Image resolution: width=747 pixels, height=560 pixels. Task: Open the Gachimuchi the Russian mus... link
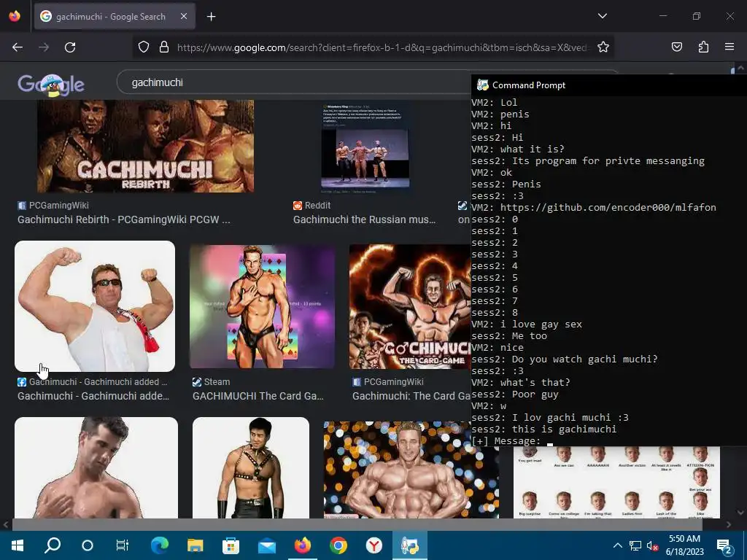click(365, 219)
